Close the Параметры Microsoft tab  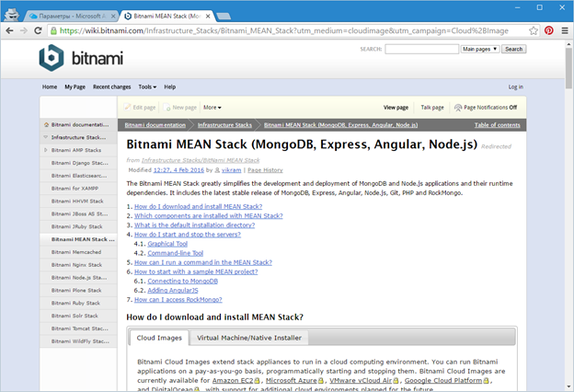coord(113,17)
